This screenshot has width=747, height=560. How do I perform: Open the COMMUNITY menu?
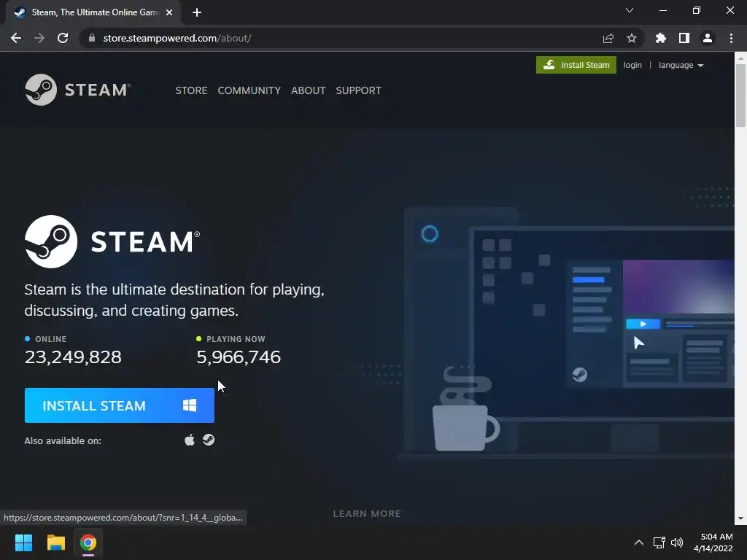249,90
